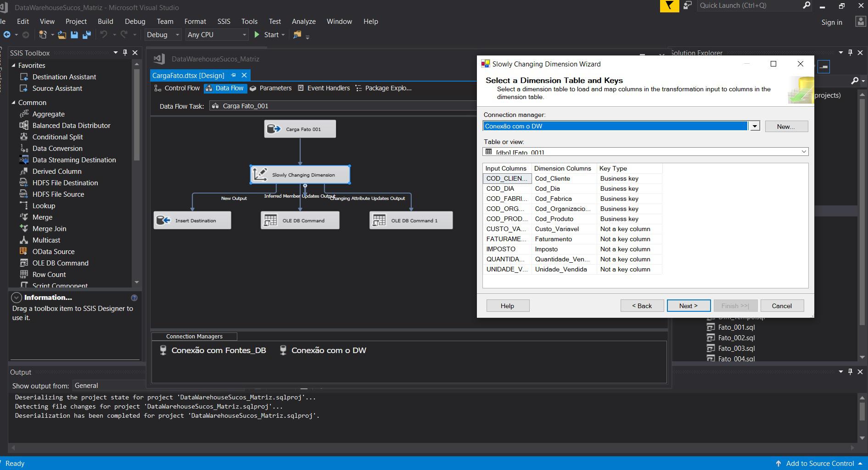The image size is (868, 470).
Task: Click the notifications flag icon
Action: 669,6
